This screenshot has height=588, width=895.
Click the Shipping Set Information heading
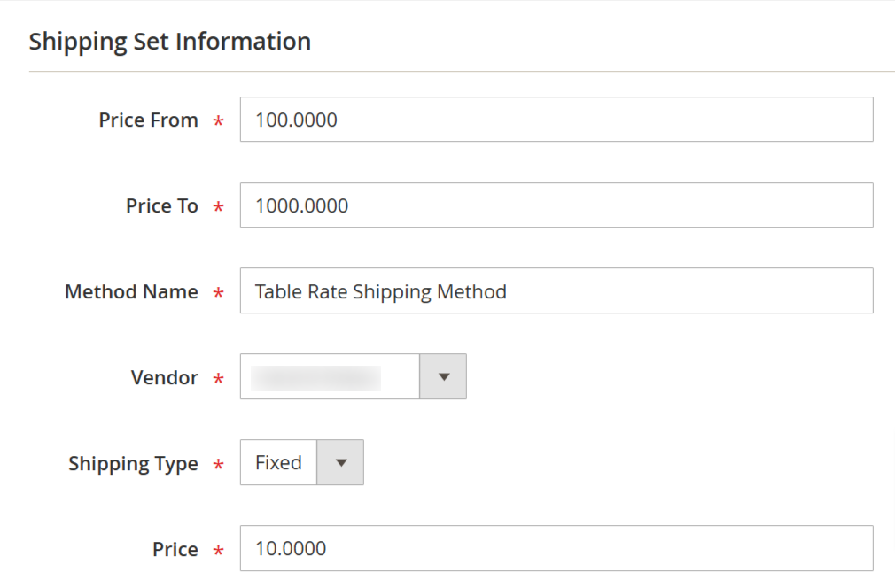tap(170, 42)
